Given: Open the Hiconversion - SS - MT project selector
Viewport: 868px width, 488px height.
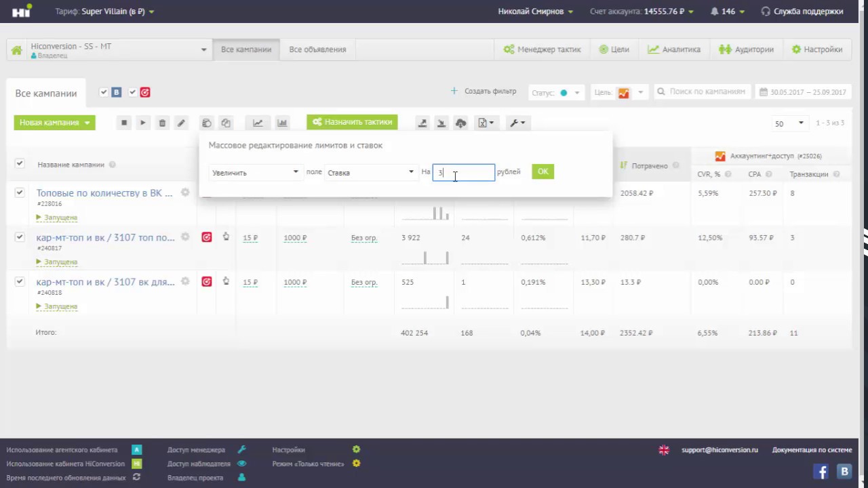Looking at the screenshot, I should (x=118, y=49).
